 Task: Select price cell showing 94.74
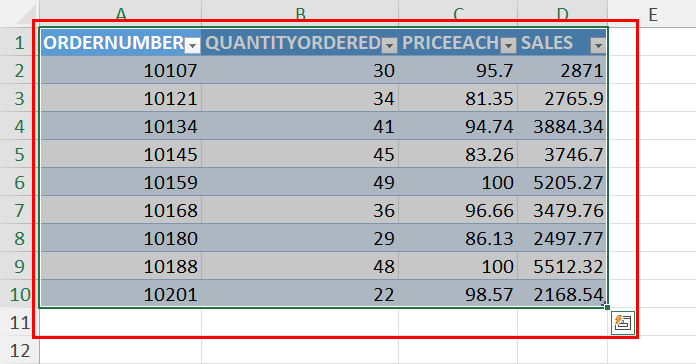(458, 126)
